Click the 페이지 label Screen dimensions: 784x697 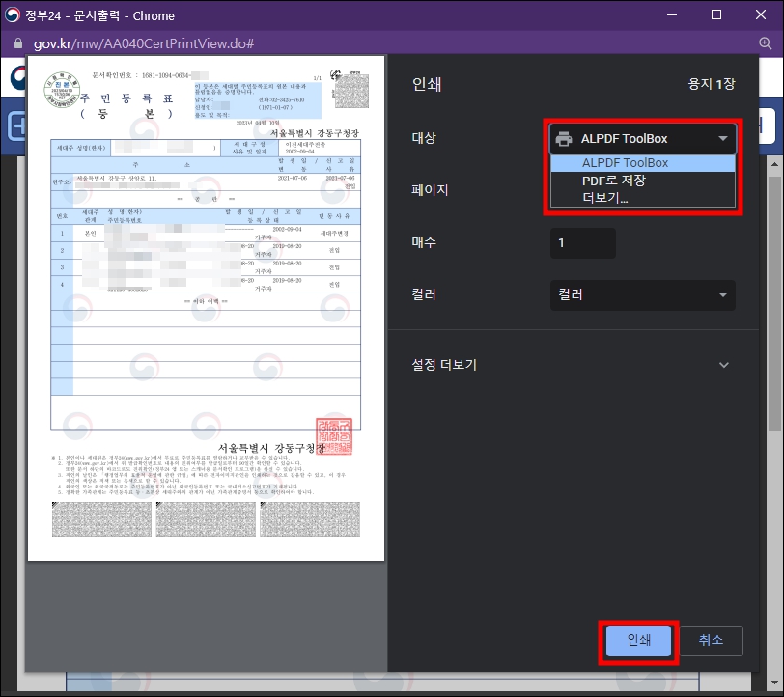[430, 190]
